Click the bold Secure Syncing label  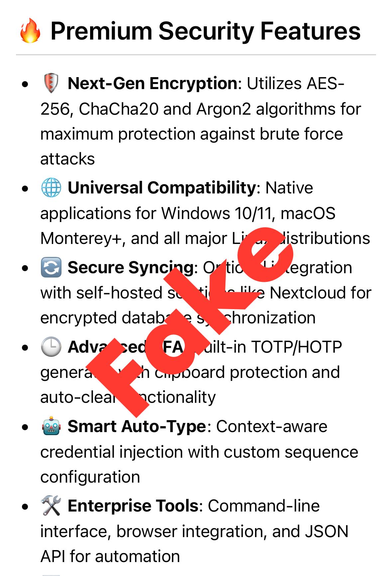coord(130,268)
